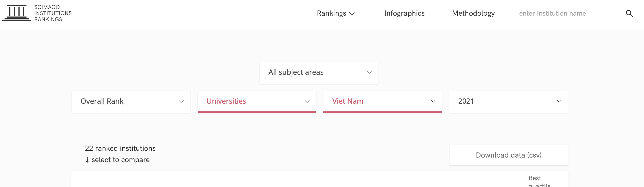Click the Rankings menu chevron arrow

point(352,14)
